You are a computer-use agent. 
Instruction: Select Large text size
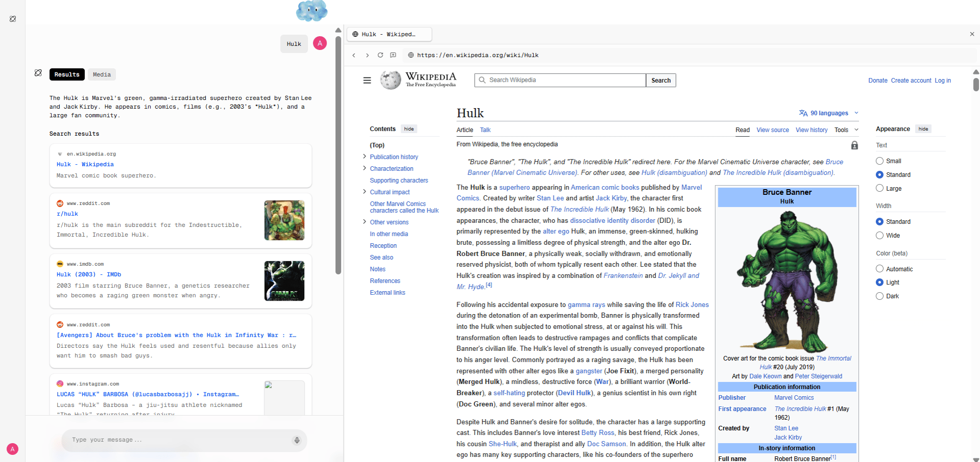pyautogui.click(x=879, y=188)
